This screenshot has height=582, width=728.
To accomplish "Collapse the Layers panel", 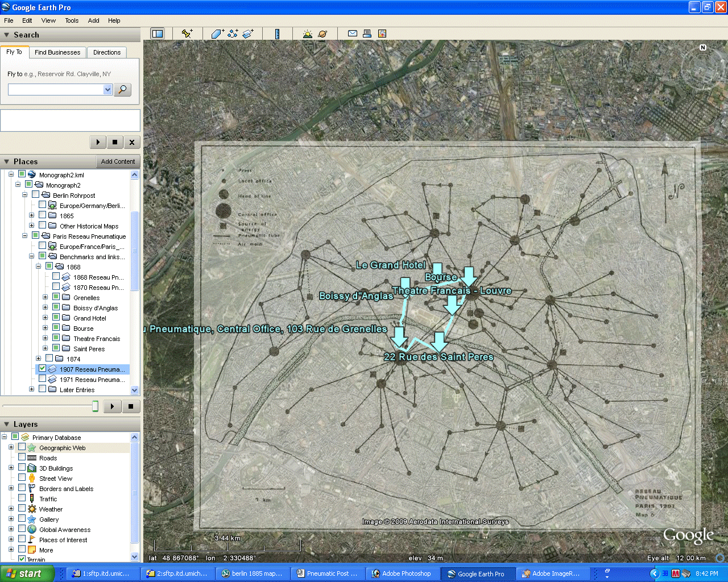I will coord(7,424).
